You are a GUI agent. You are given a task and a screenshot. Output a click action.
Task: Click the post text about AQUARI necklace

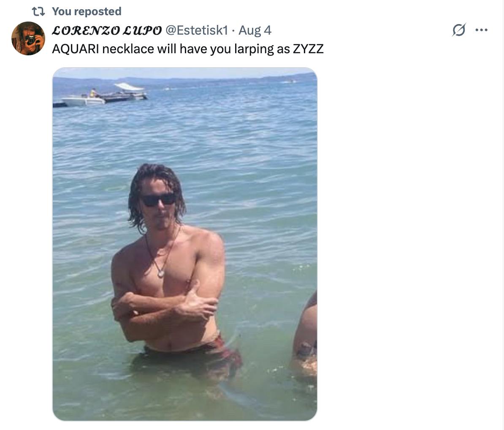click(x=188, y=49)
